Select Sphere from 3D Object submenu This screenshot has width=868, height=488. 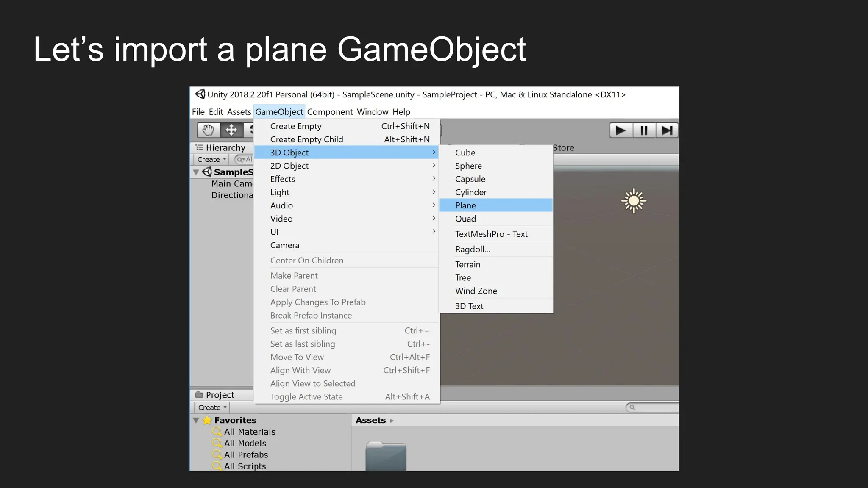point(496,166)
